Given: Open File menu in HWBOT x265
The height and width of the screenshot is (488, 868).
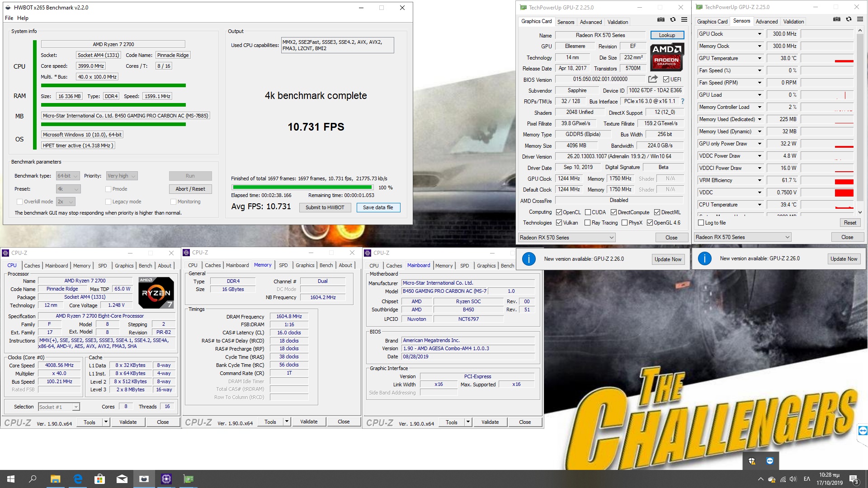Looking at the screenshot, I should [x=9, y=18].
